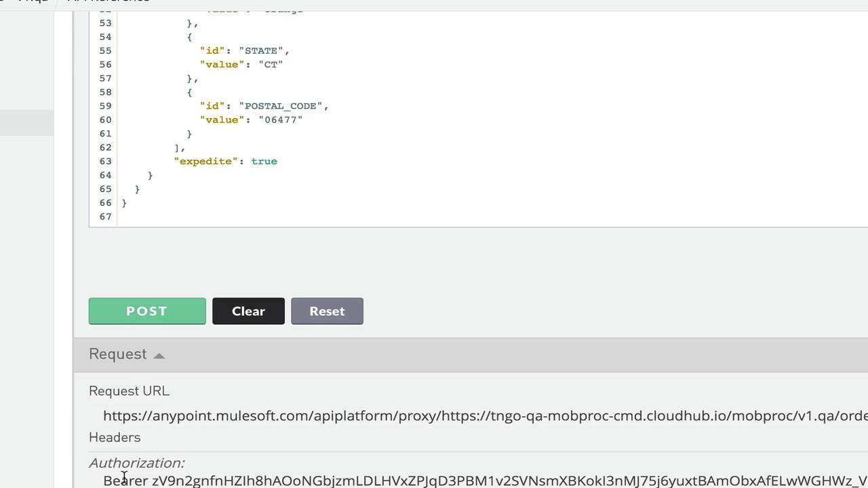868x488 pixels.
Task: Click line number 54 in editor gutter
Action: point(105,37)
